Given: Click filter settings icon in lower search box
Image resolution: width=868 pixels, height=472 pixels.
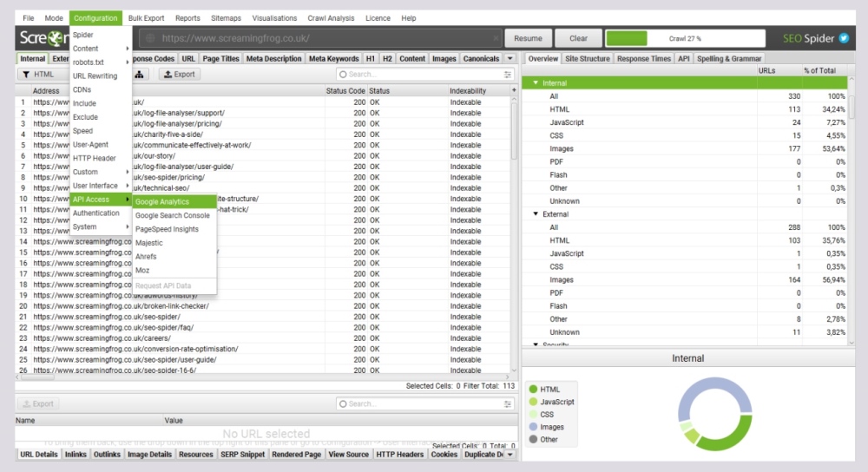Looking at the screenshot, I should pyautogui.click(x=508, y=403).
